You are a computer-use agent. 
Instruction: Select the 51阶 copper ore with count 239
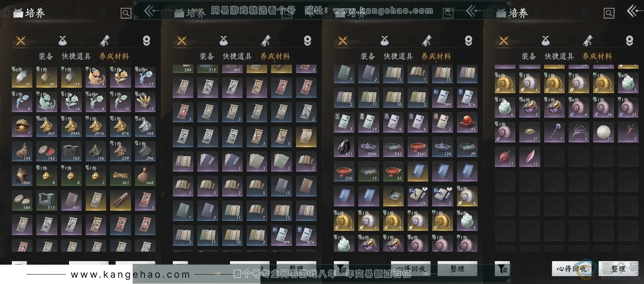(x=120, y=151)
